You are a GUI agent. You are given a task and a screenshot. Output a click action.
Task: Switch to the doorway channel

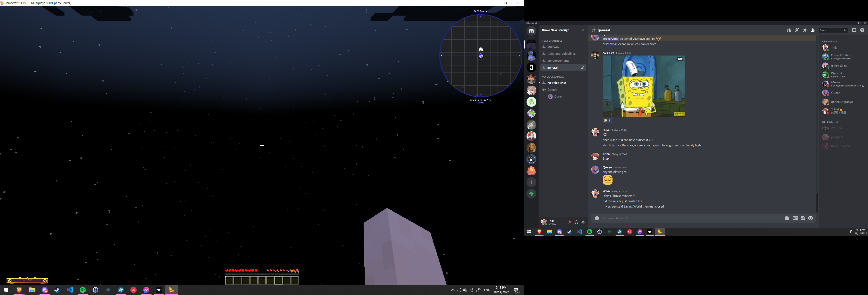(563, 47)
